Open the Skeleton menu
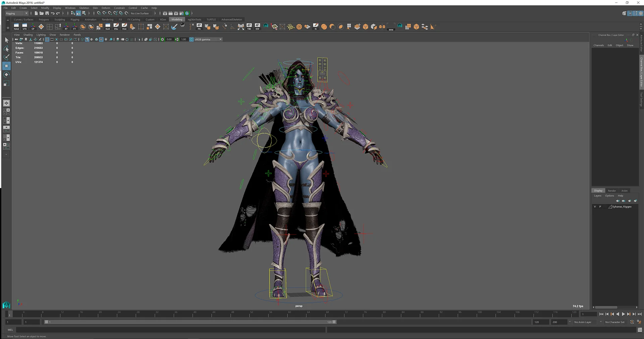Viewport: 644px width, 339px height. pos(84,8)
